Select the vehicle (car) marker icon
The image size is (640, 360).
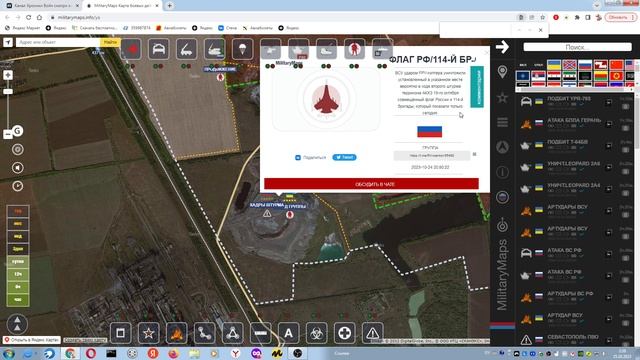pyautogui.click(x=159, y=49)
